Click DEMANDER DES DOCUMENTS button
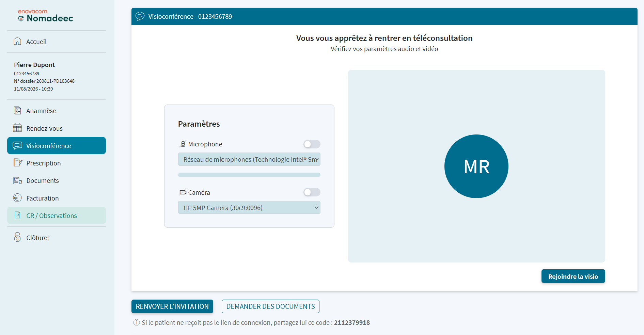The height and width of the screenshot is (335, 644). (270, 306)
